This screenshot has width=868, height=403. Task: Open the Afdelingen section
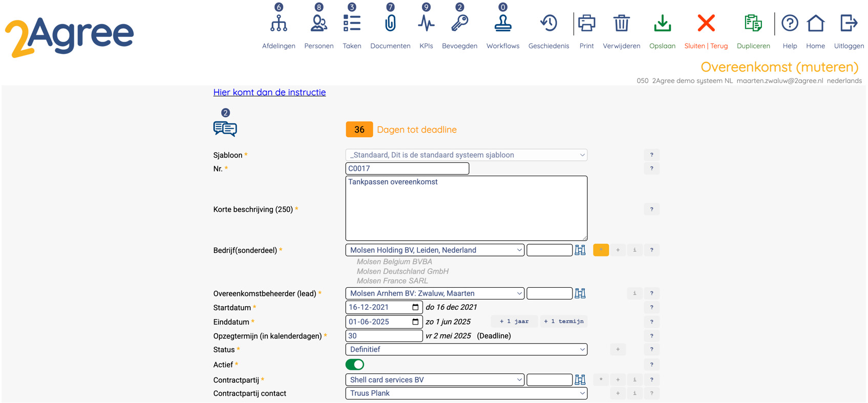tap(279, 24)
